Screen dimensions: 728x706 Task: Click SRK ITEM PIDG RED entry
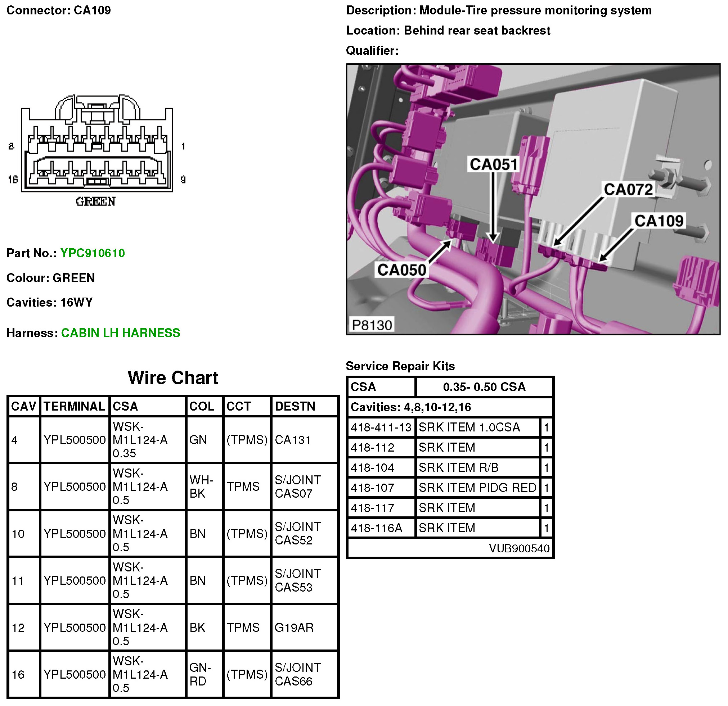pyautogui.click(x=477, y=488)
